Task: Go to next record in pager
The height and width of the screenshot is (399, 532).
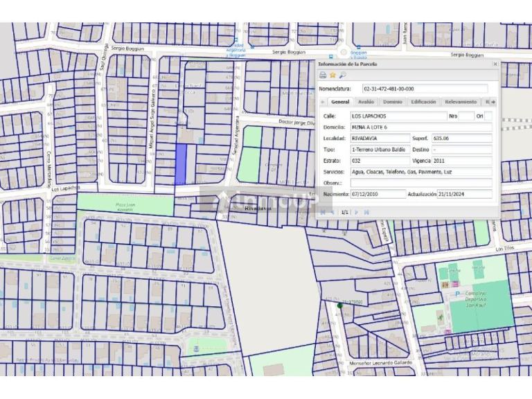Action: tap(356, 212)
